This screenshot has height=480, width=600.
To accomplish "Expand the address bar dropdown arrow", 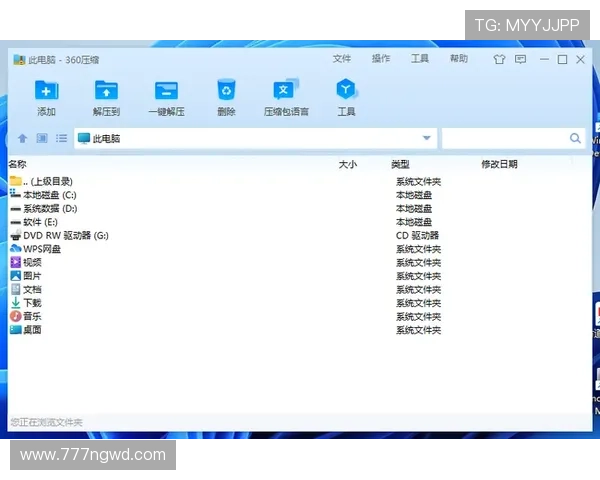I will click(427, 138).
